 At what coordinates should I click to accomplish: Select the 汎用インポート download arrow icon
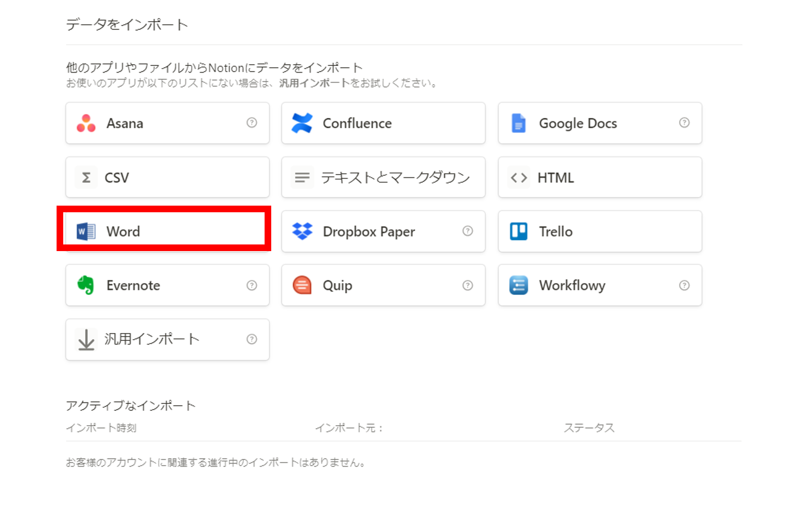(86, 339)
